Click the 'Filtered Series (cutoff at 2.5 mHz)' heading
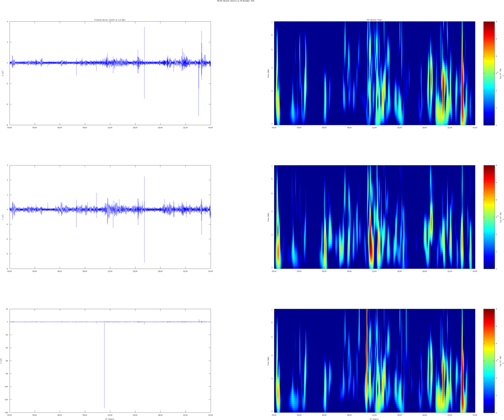The image size is (504, 420). (110, 20)
